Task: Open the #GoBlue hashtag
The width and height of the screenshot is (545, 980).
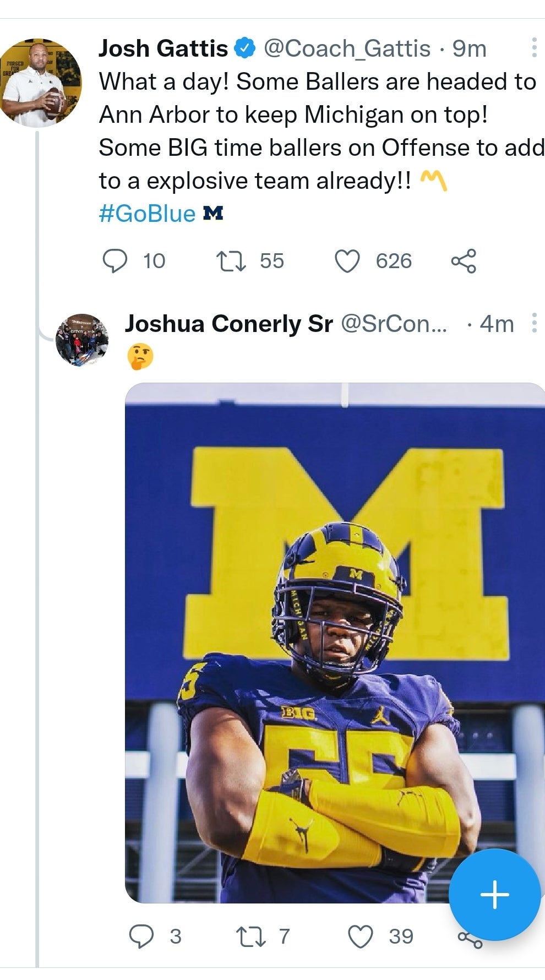Action: (x=147, y=214)
